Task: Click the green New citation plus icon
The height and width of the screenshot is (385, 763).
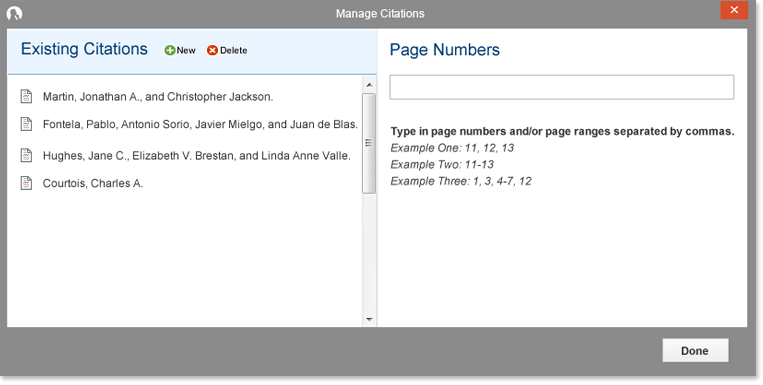Action: click(170, 50)
